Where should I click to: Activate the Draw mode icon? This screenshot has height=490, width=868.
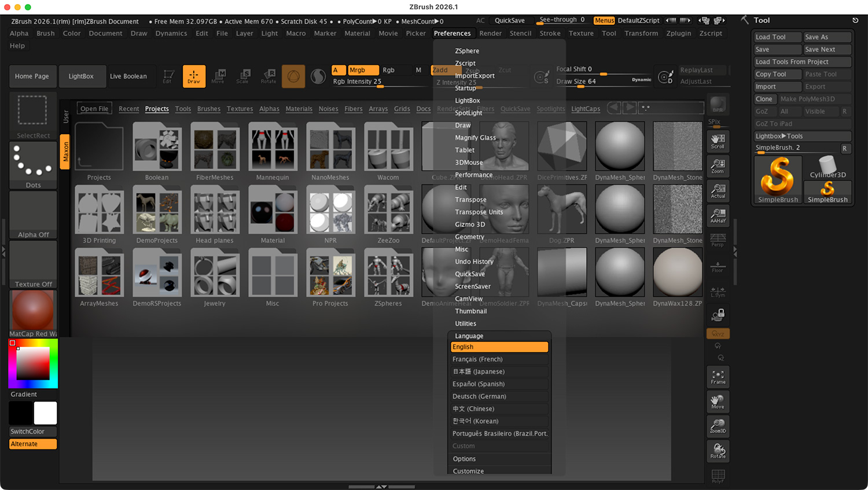tap(194, 76)
